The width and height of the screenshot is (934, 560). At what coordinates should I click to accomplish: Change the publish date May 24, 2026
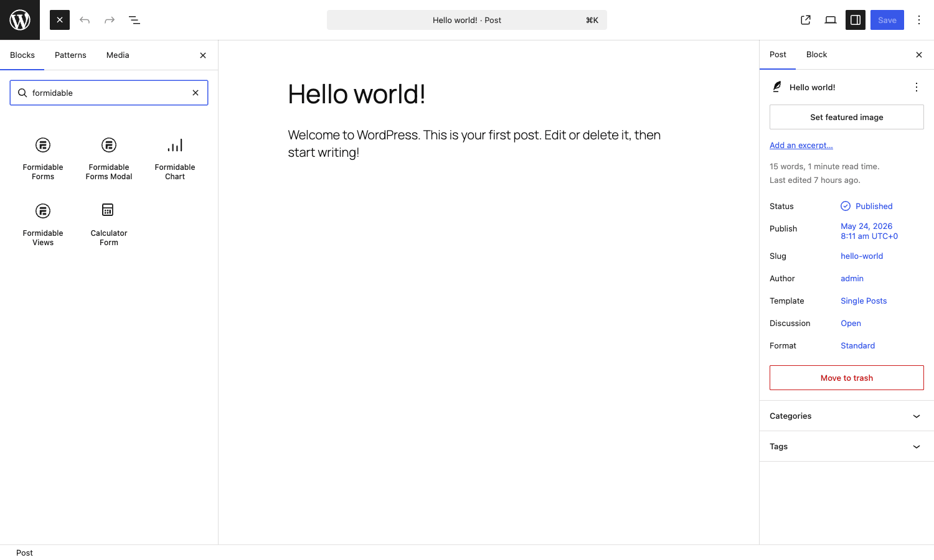pos(869,231)
